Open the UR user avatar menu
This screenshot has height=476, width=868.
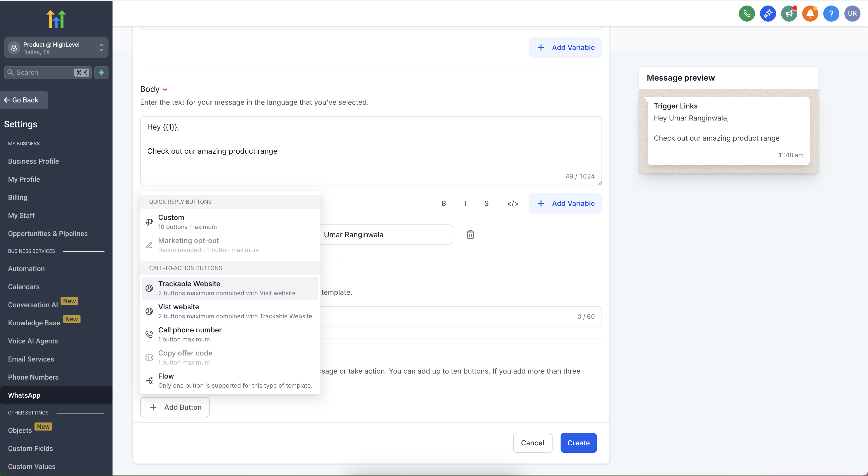coord(852,14)
